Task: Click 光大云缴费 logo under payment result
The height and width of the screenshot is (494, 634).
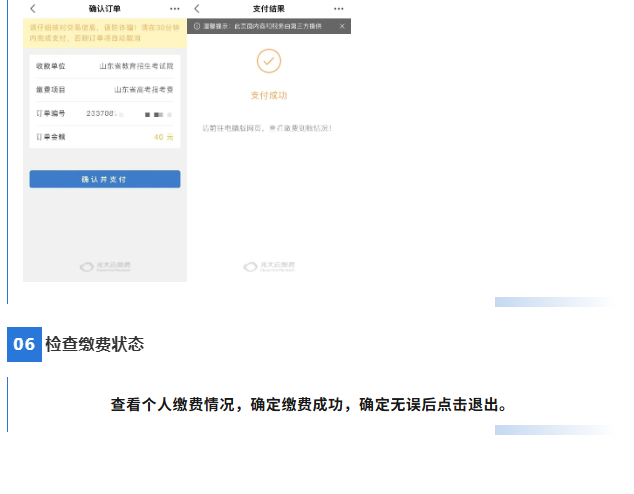Action: point(269,266)
